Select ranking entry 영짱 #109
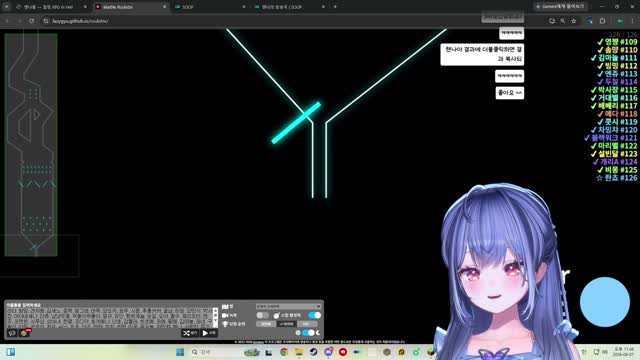Image resolution: width=640 pixels, height=360 pixels. pos(617,42)
